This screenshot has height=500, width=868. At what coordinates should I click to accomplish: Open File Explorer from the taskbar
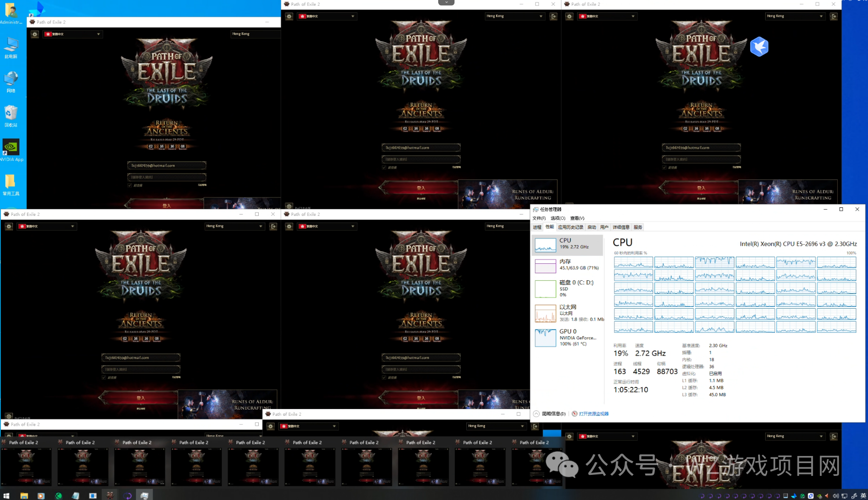[x=24, y=495]
